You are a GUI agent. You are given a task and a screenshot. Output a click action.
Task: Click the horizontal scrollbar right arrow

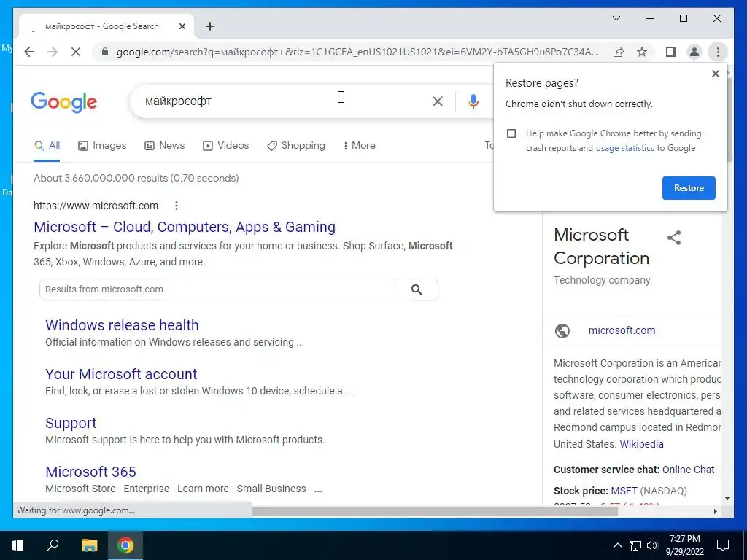coord(715,511)
